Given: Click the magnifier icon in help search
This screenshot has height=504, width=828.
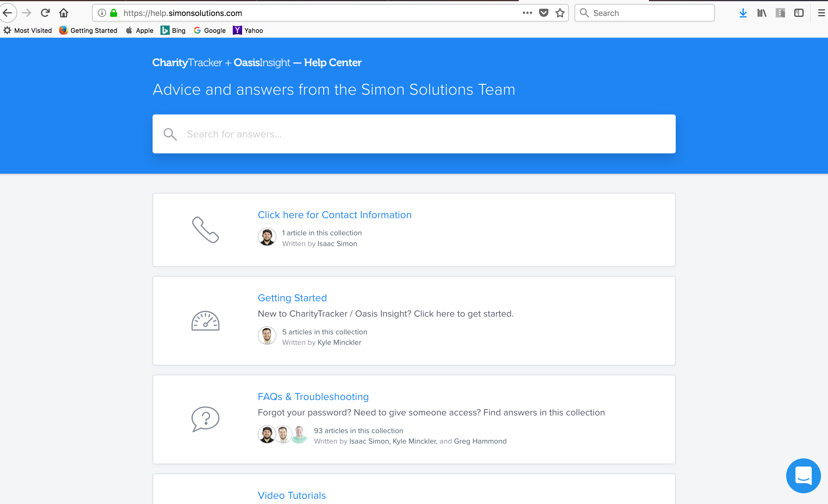Looking at the screenshot, I should click(170, 134).
